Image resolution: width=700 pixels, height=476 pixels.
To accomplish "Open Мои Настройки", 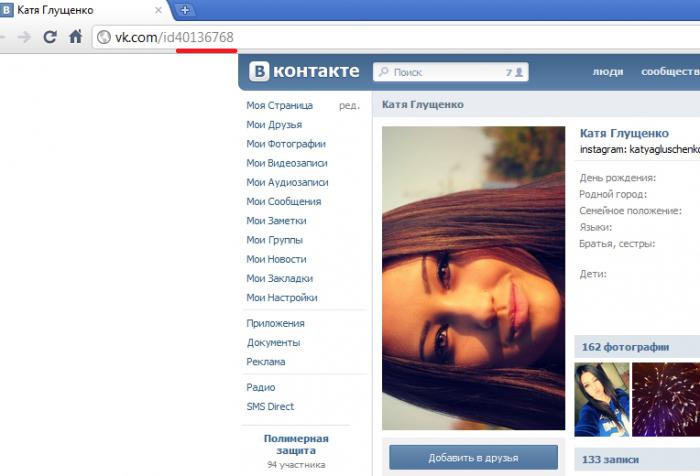I will (x=282, y=297).
